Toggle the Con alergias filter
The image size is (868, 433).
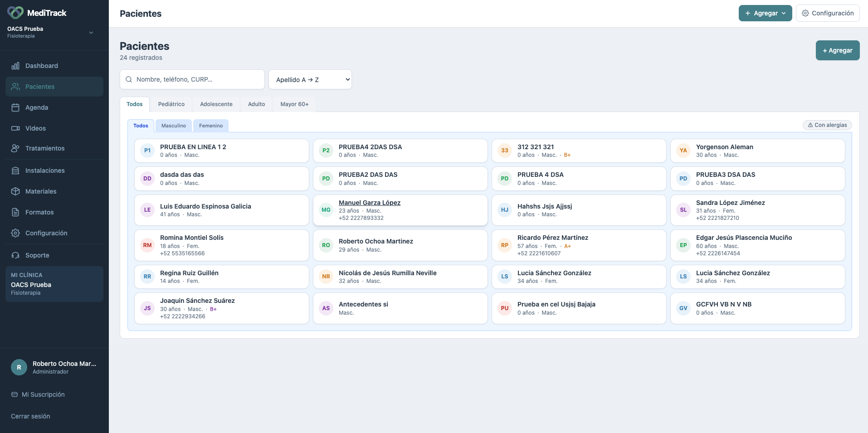point(827,125)
